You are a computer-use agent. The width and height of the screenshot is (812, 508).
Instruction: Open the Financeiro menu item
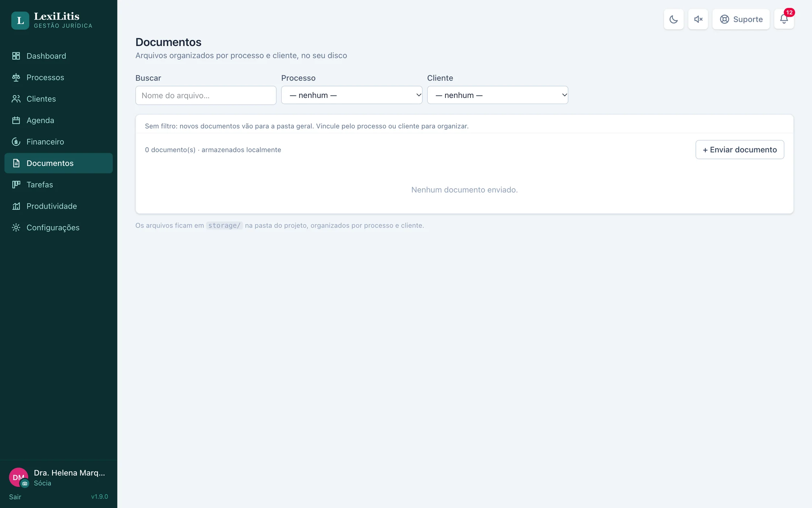(58, 142)
